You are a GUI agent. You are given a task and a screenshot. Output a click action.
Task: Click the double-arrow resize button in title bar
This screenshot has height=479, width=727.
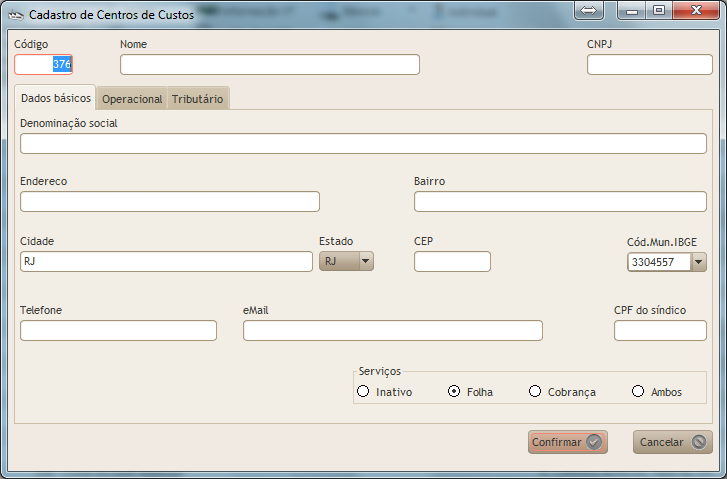[x=589, y=11]
